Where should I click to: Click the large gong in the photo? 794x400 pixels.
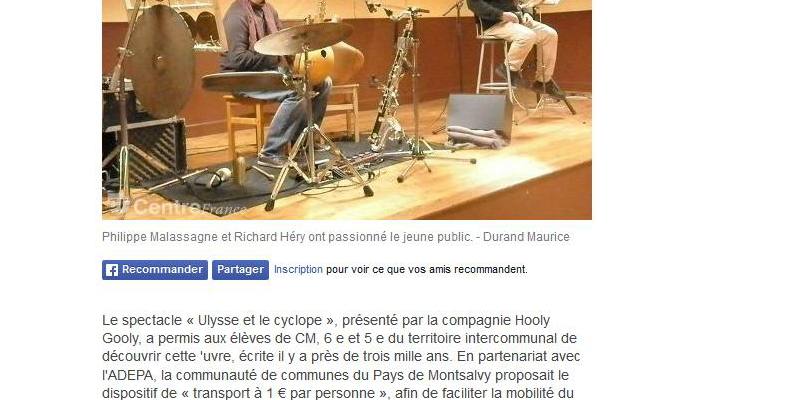coord(160,61)
